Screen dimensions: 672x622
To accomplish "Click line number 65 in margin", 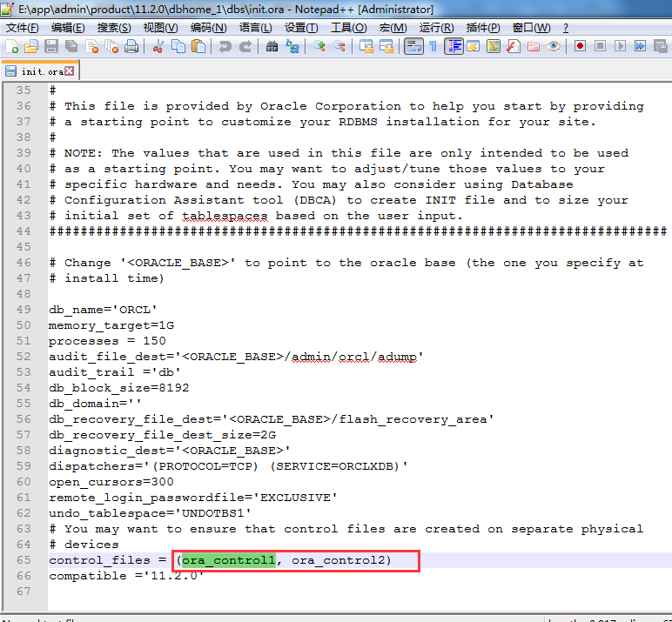I will 24,560.
